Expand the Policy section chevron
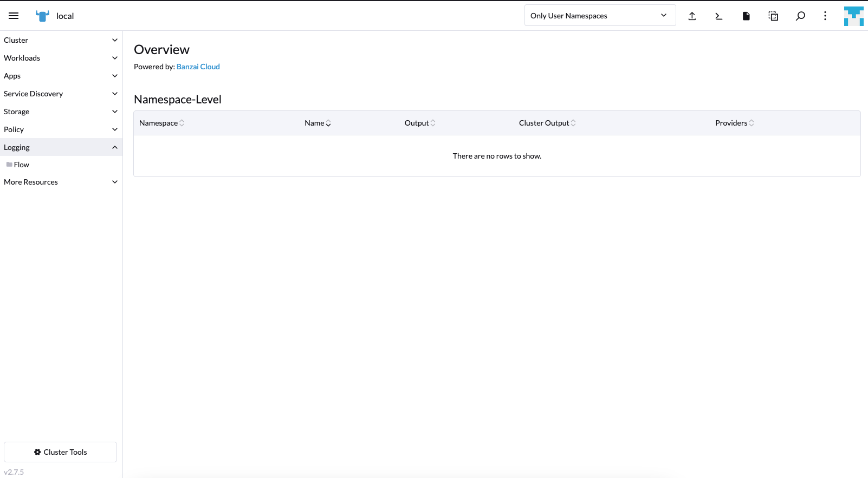Image resolution: width=868 pixels, height=478 pixels. [x=115, y=129]
